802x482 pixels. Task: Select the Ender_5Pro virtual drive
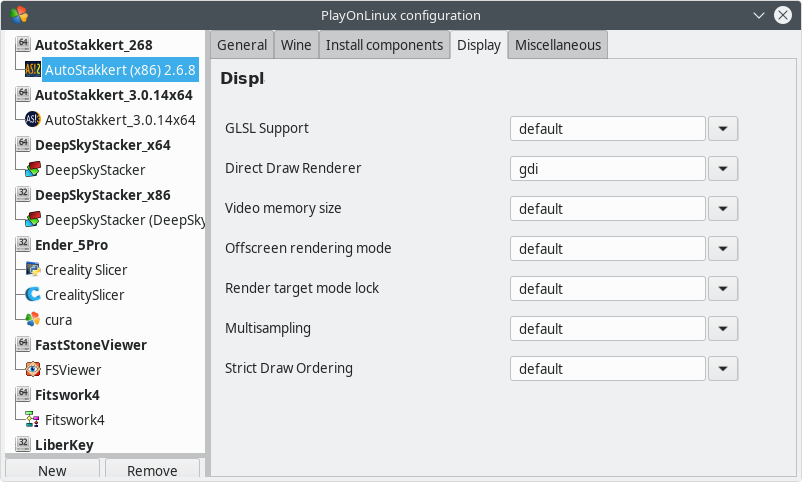point(72,245)
